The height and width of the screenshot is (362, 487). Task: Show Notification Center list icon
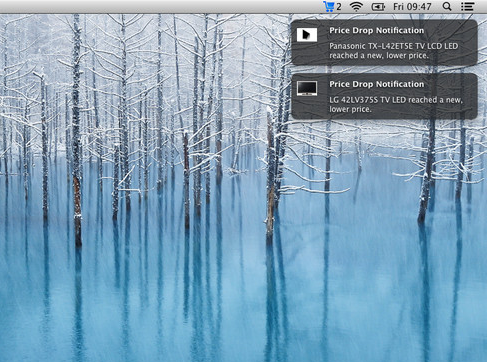(x=468, y=6)
